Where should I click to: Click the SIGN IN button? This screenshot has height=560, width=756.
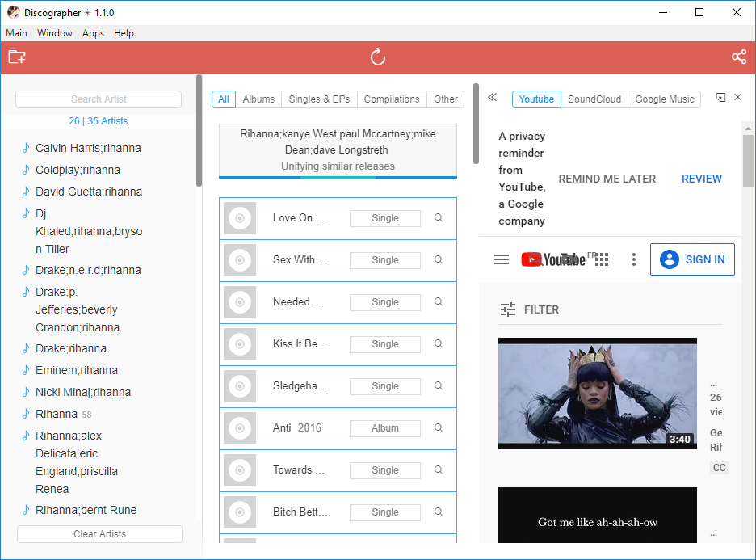coord(692,259)
